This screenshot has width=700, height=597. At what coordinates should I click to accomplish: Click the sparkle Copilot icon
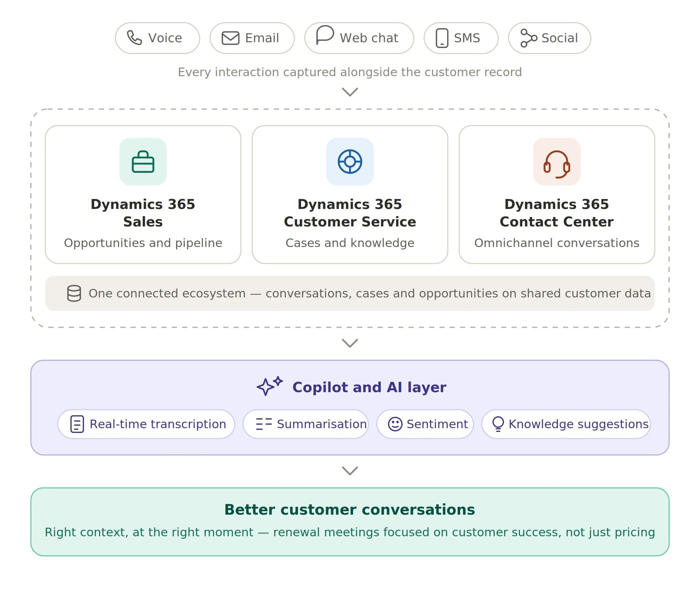(270, 386)
